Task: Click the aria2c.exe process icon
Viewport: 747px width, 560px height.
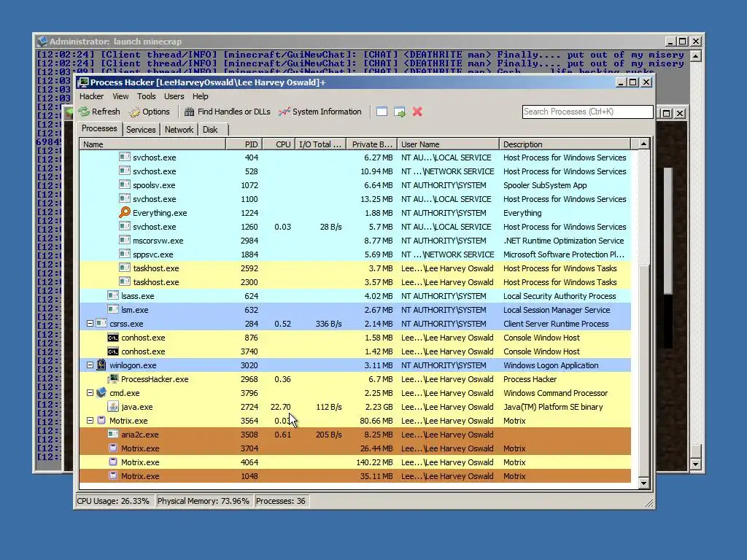Action: [113, 434]
